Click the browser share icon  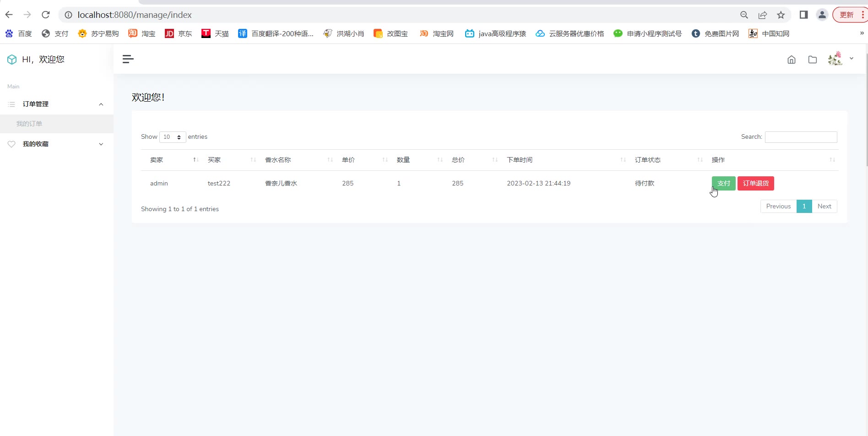coord(762,15)
